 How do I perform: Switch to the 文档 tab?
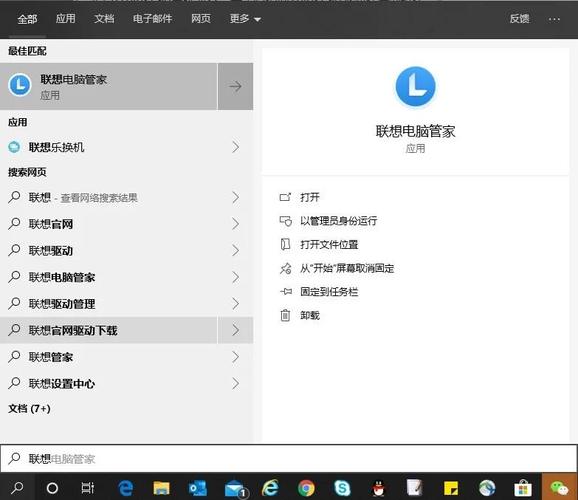pos(104,18)
